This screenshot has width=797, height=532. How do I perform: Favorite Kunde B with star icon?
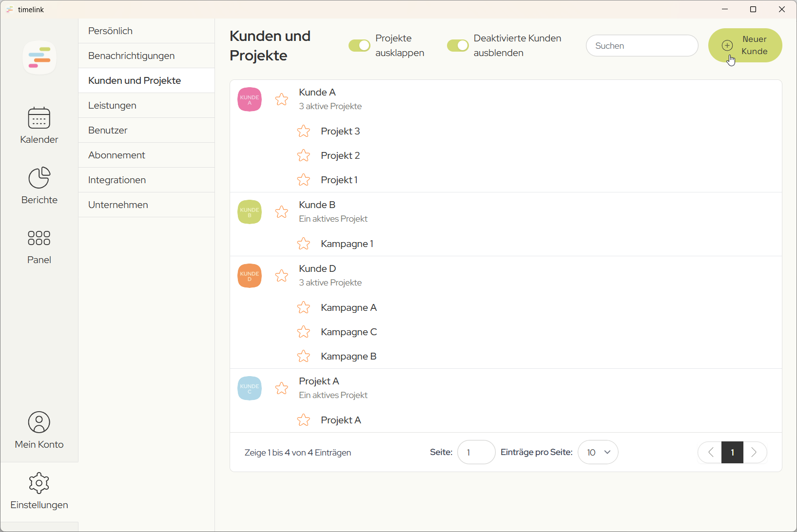[x=282, y=212]
